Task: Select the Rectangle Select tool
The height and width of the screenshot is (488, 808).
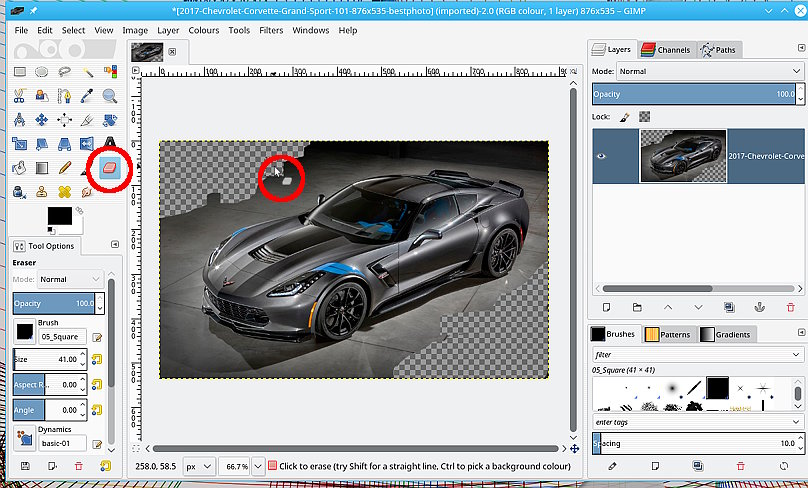Action: (20, 72)
